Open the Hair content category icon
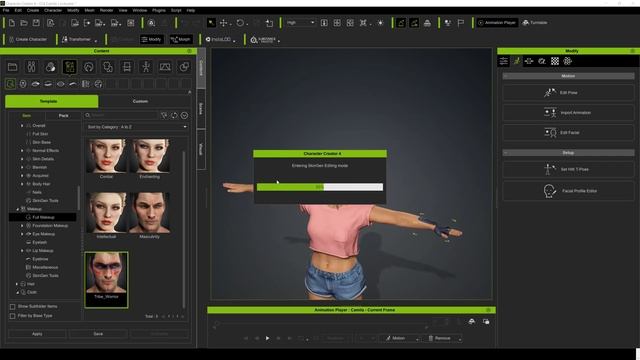 [89, 67]
